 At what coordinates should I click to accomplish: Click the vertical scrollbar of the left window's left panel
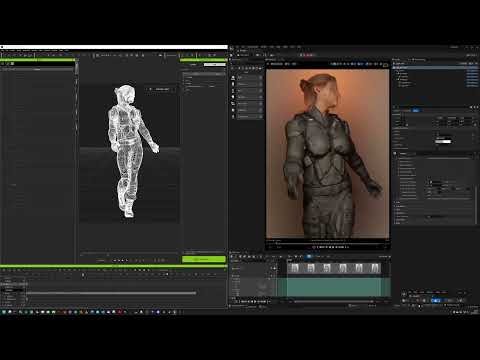[x=76, y=68]
